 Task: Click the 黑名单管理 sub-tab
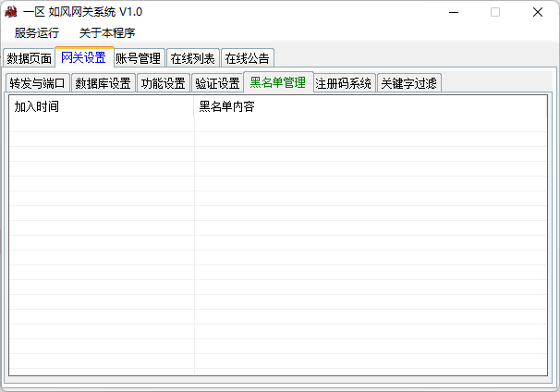(x=277, y=82)
